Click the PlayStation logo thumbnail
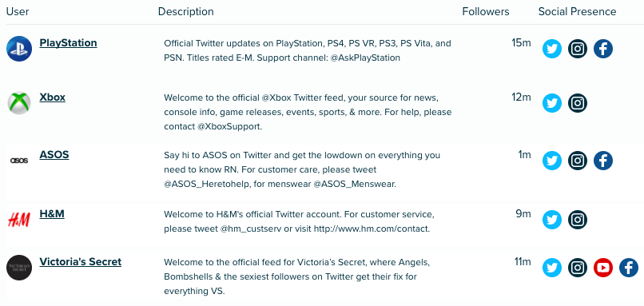Image resolution: width=644 pixels, height=306 pixels. click(19, 49)
